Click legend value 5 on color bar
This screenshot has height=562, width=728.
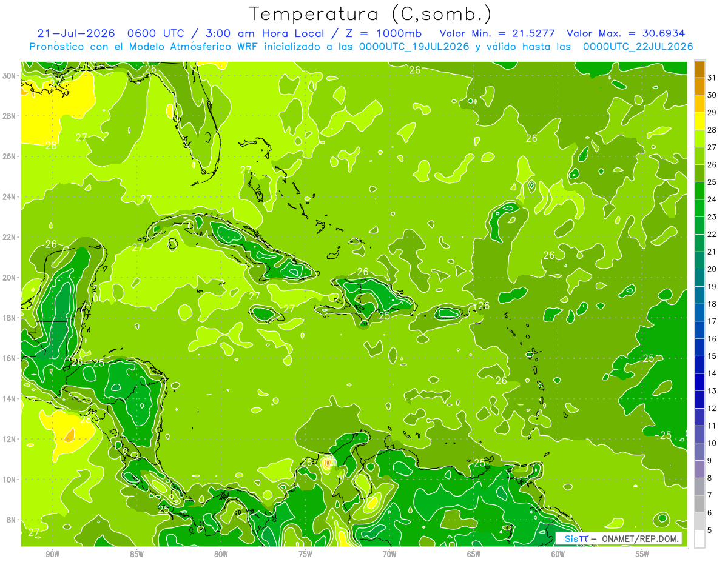(x=710, y=530)
